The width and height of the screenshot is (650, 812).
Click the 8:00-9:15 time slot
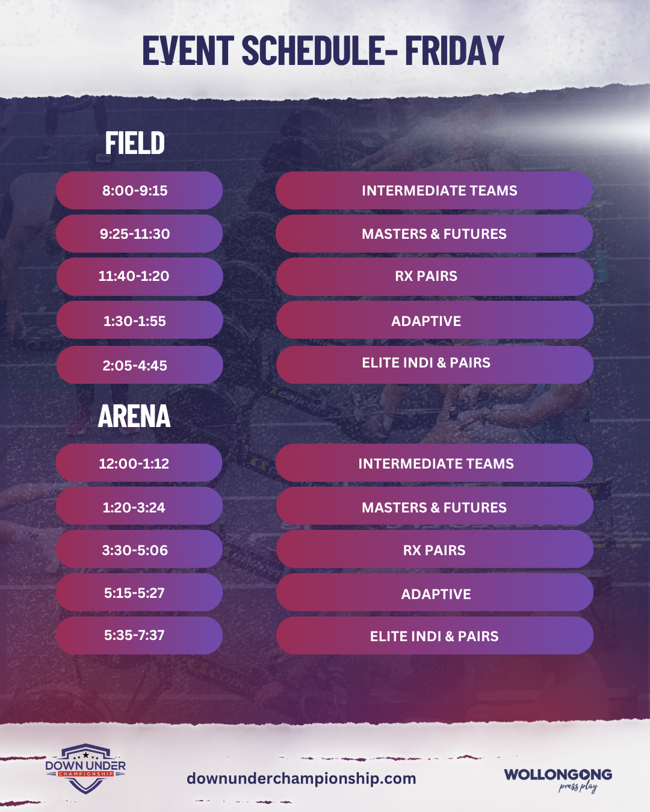coord(139,191)
